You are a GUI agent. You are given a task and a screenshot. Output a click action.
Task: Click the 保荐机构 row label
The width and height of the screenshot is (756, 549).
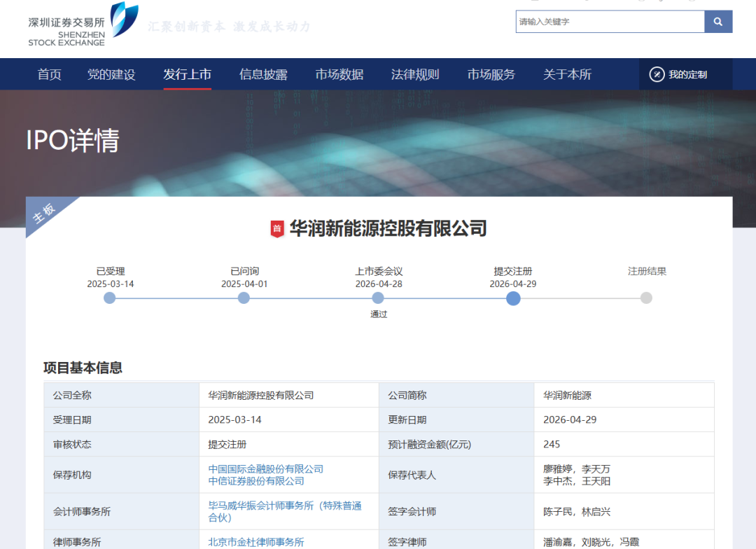[72, 475]
